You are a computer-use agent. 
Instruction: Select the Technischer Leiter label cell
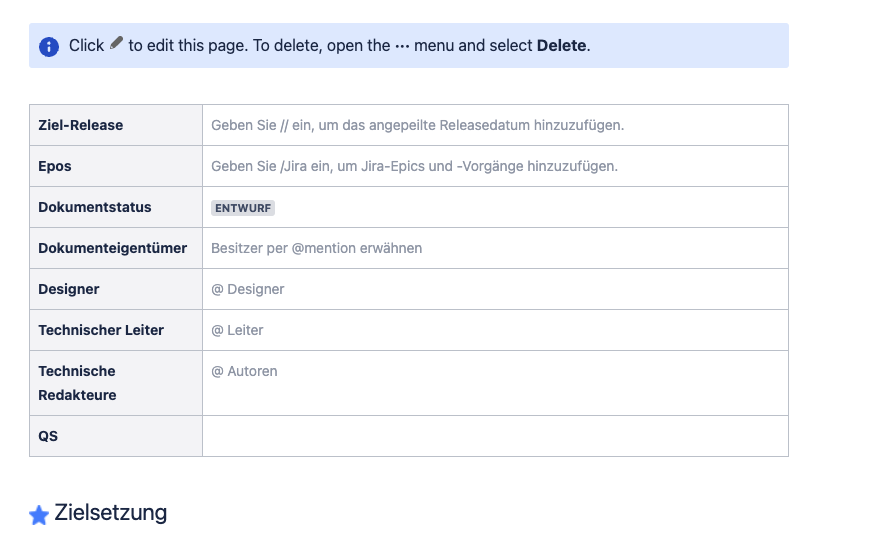[116, 330]
